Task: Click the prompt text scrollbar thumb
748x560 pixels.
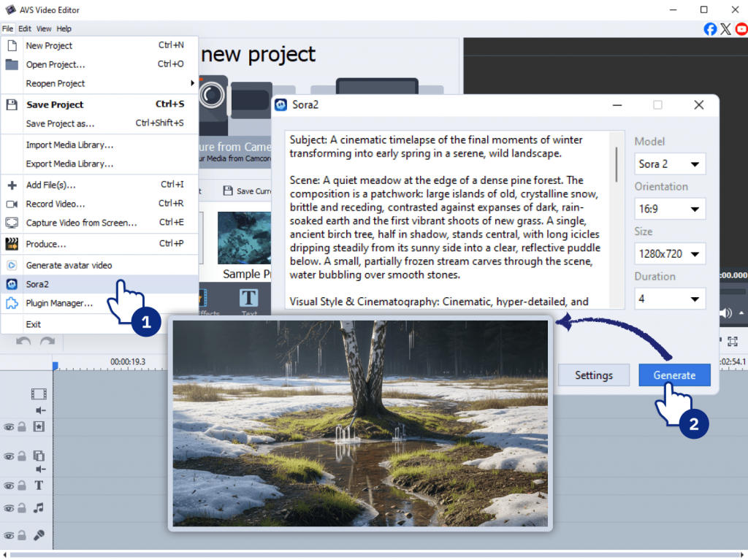Action: point(617,164)
